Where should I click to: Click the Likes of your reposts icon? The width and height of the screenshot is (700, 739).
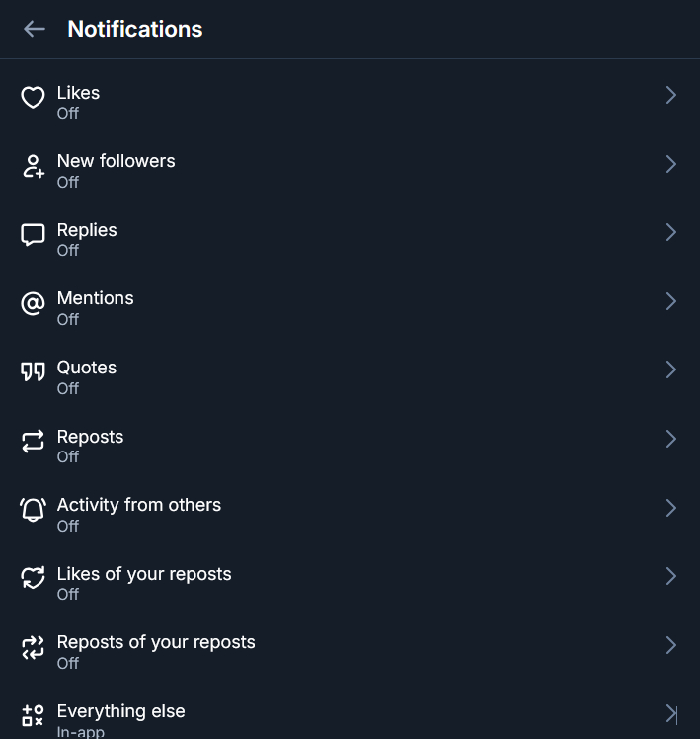pos(34,579)
